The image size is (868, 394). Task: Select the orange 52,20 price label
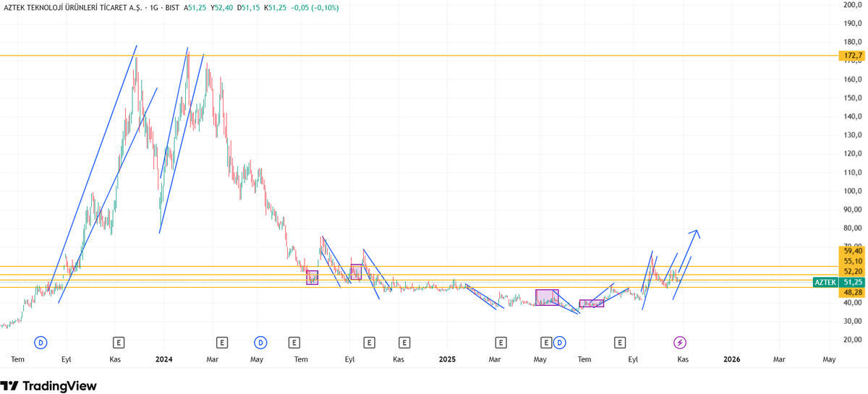click(852, 271)
